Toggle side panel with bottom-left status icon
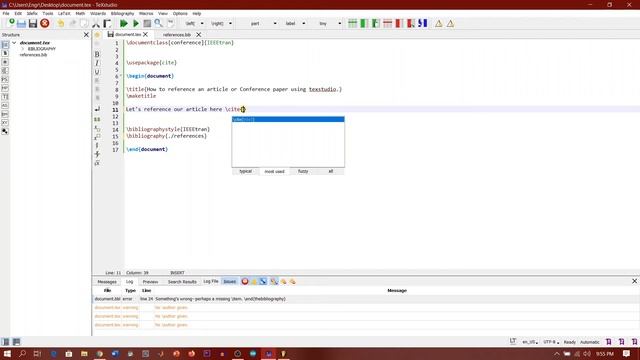The image size is (640, 360). 5,342
